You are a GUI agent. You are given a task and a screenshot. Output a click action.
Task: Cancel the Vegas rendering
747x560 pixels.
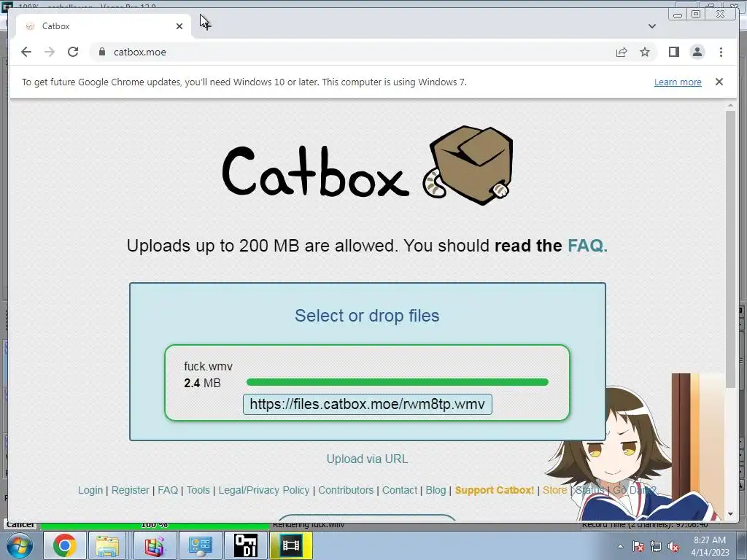(20, 525)
